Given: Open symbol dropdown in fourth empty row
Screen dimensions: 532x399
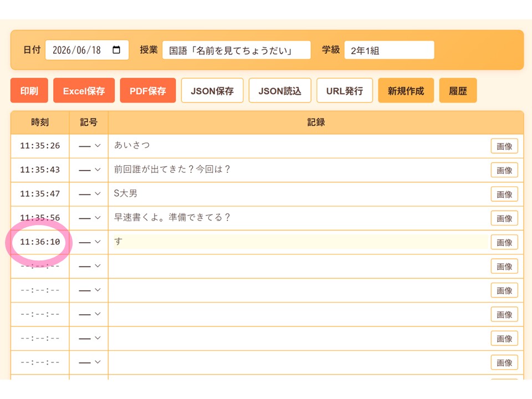Looking at the screenshot, I should point(89,339).
